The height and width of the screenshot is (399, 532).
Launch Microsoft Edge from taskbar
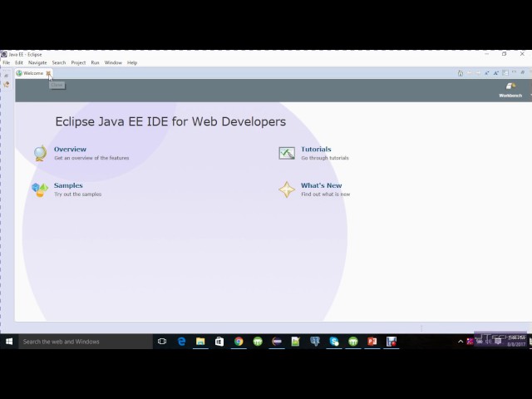coord(181,342)
